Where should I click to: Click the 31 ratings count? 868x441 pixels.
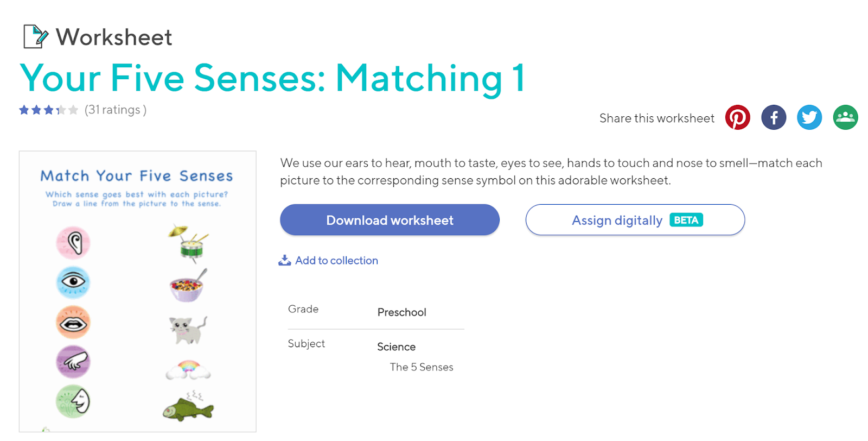[115, 110]
